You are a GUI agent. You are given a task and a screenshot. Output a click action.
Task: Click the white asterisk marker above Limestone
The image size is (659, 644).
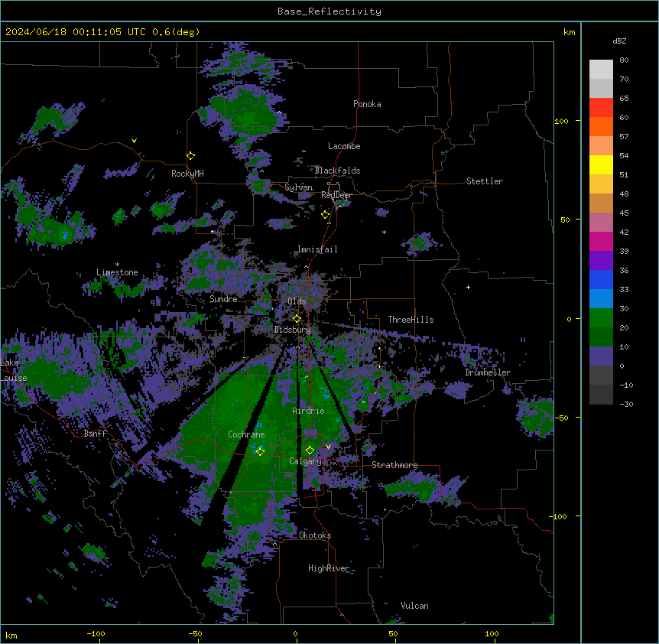tap(117, 265)
